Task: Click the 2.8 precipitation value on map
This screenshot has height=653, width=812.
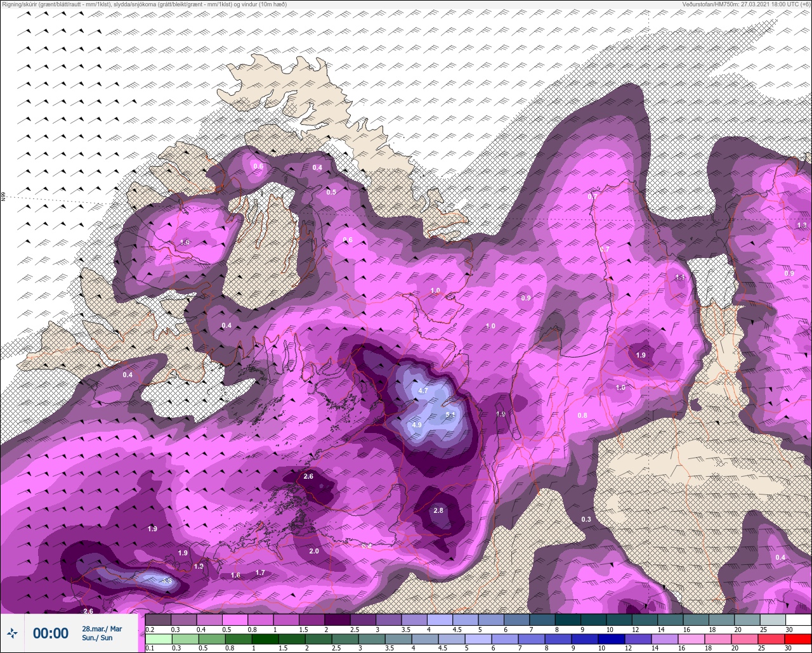Action: (438, 511)
